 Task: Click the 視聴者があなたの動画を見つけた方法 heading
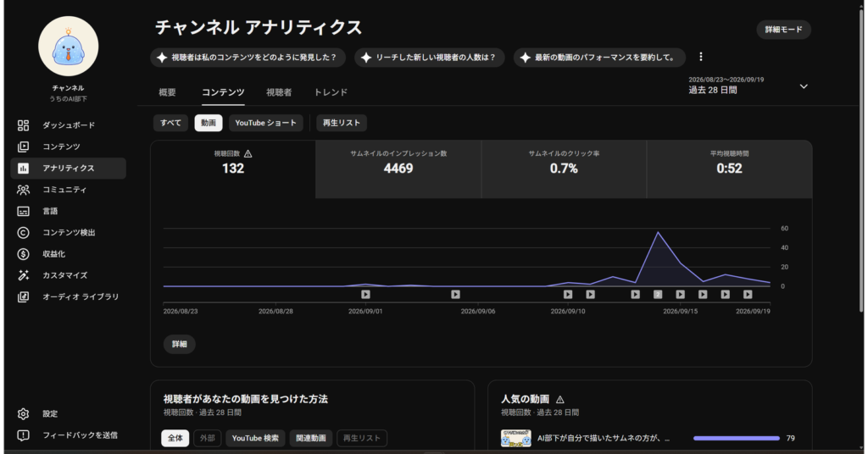245,399
